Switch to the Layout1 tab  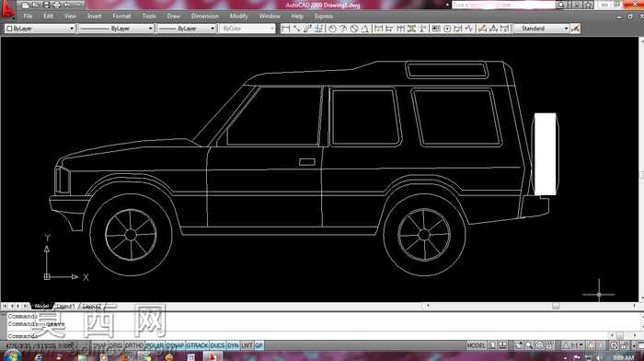[x=65, y=307]
